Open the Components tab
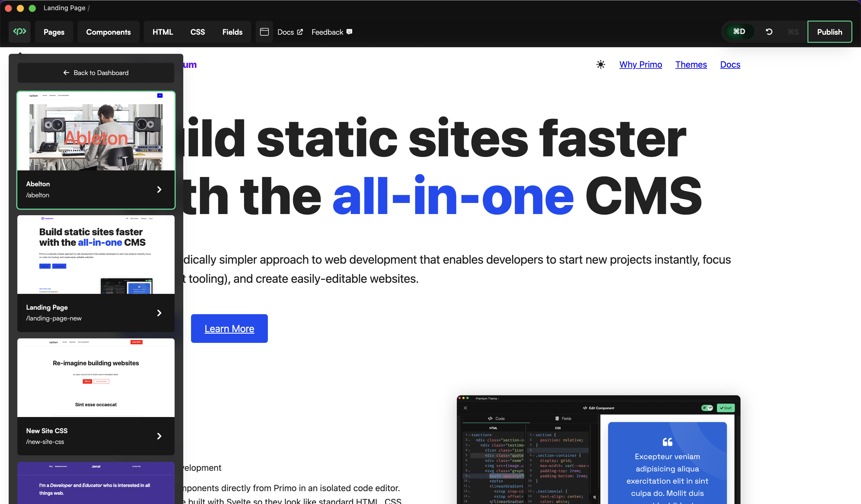 click(108, 32)
